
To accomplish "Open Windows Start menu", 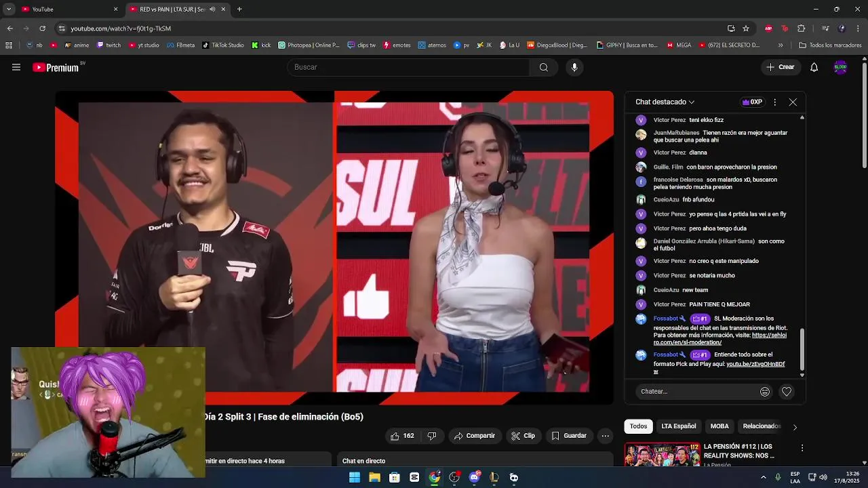I will tap(355, 477).
